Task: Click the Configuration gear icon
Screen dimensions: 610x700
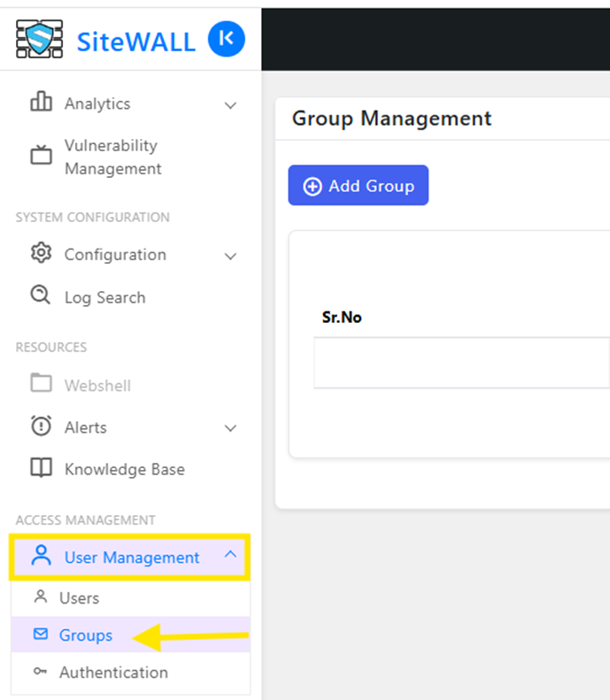Action: (41, 253)
